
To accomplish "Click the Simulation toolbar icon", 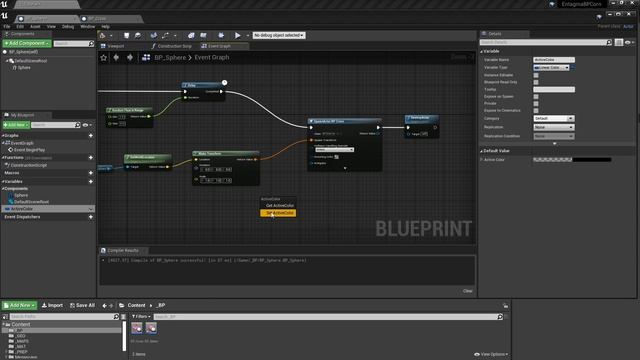I will pyautogui.click(x=221, y=36).
